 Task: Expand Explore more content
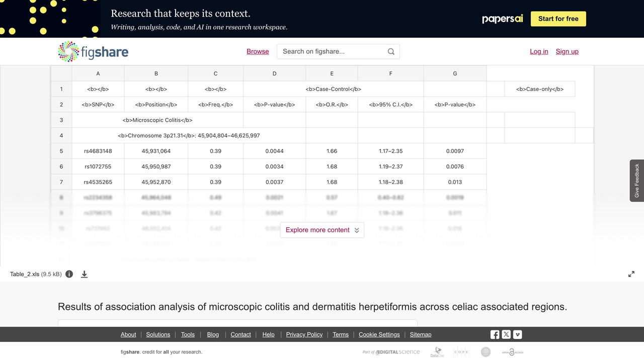(x=322, y=230)
